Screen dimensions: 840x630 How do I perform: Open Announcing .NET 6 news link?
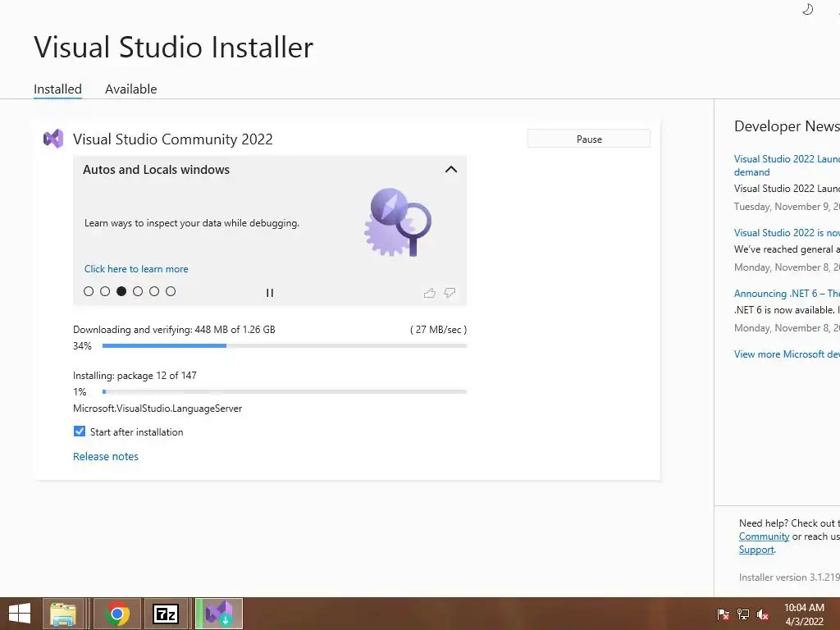787,293
